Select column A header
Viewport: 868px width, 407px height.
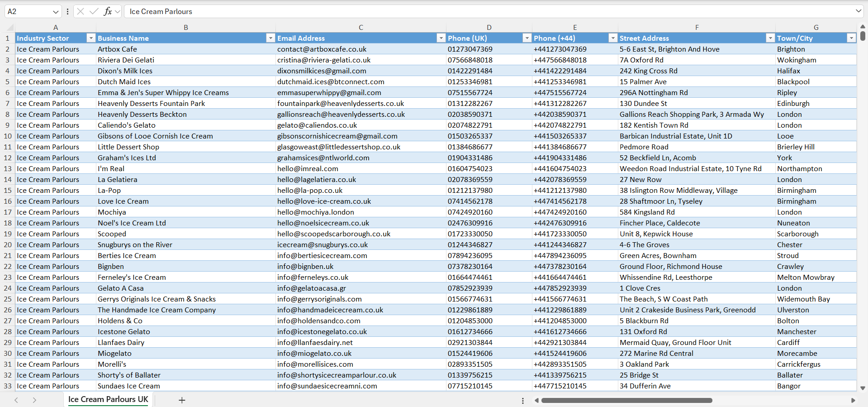pos(56,28)
